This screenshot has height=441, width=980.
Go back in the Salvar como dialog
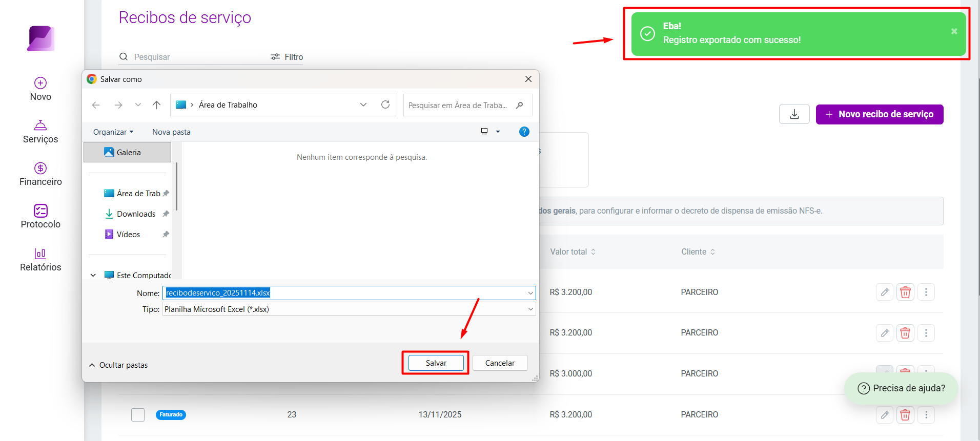[96, 105]
